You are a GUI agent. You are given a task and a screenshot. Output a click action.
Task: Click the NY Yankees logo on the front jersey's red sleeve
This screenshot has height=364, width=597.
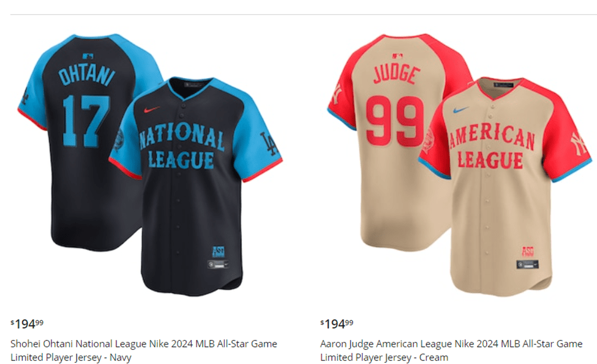pyautogui.click(x=579, y=143)
